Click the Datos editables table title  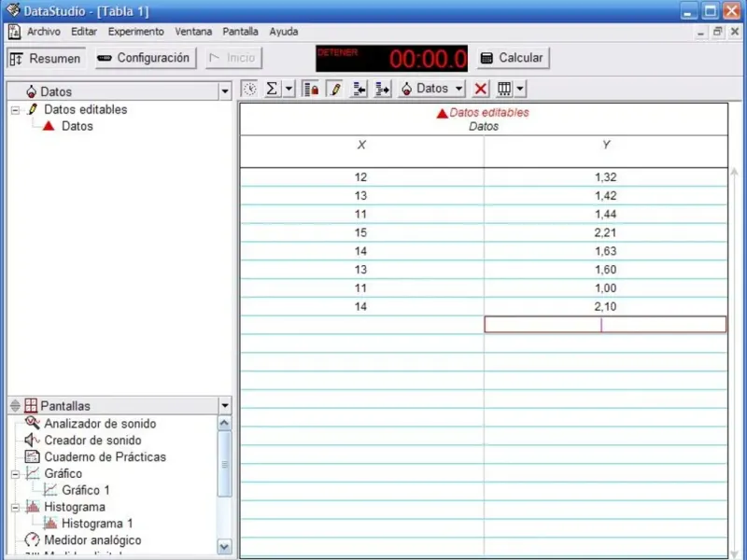click(488, 113)
